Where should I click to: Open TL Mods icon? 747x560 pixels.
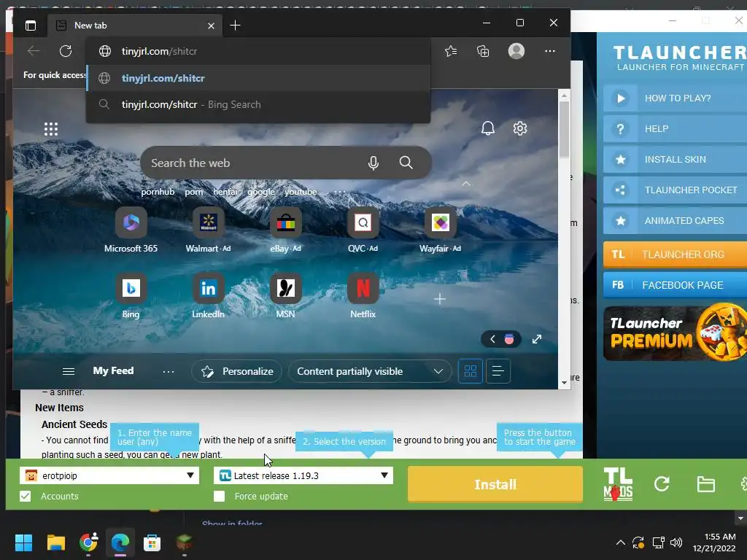pyautogui.click(x=618, y=484)
